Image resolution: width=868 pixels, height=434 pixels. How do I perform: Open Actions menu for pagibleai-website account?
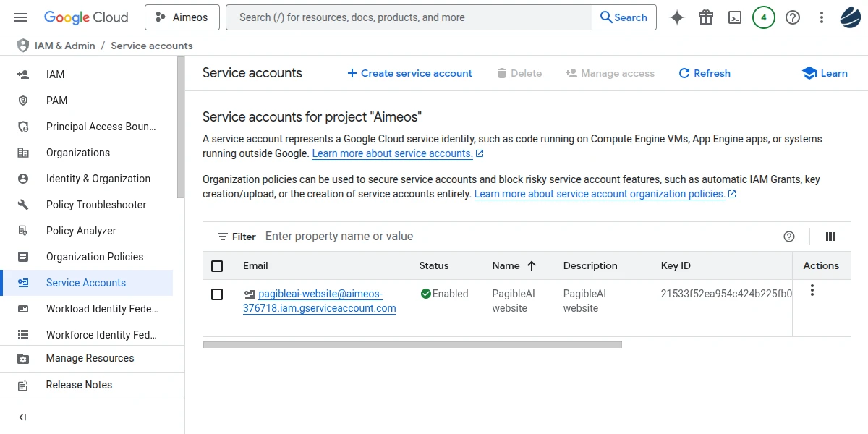812,291
